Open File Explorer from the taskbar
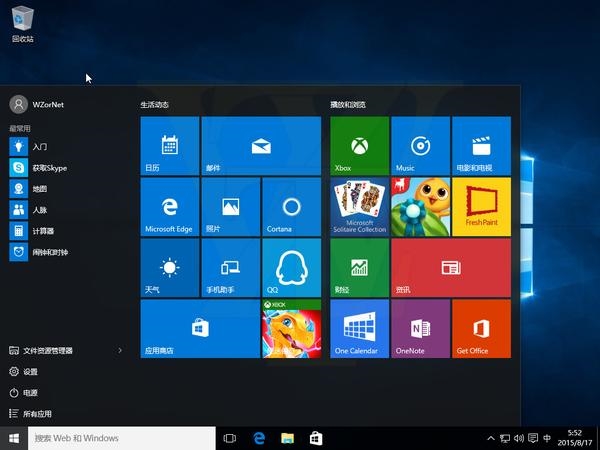Image resolution: width=600 pixels, height=450 pixels. pos(287,438)
